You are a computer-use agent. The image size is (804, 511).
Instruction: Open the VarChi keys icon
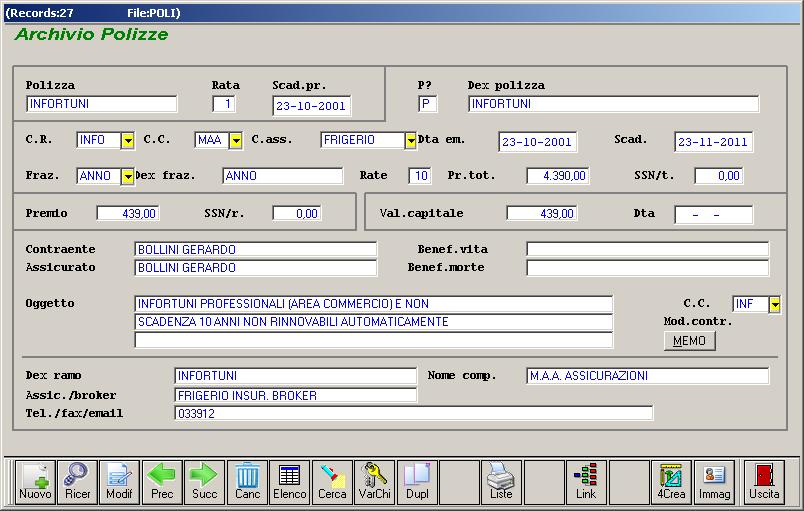tap(374, 482)
